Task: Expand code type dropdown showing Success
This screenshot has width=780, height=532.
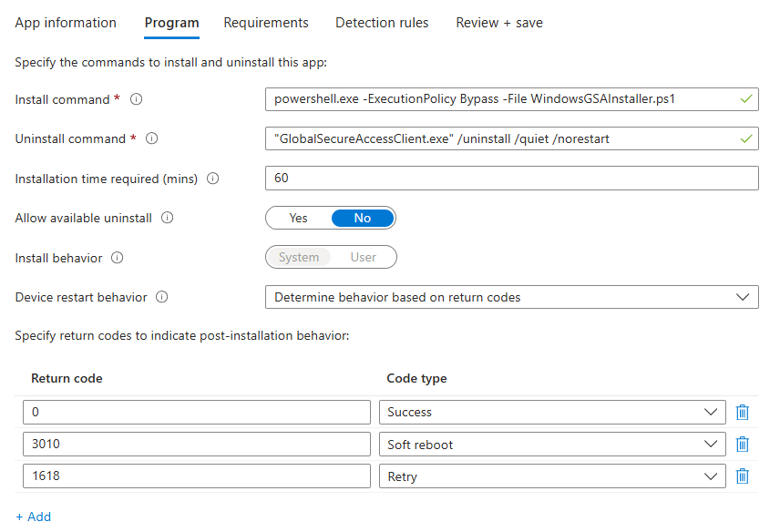Action: (552, 413)
